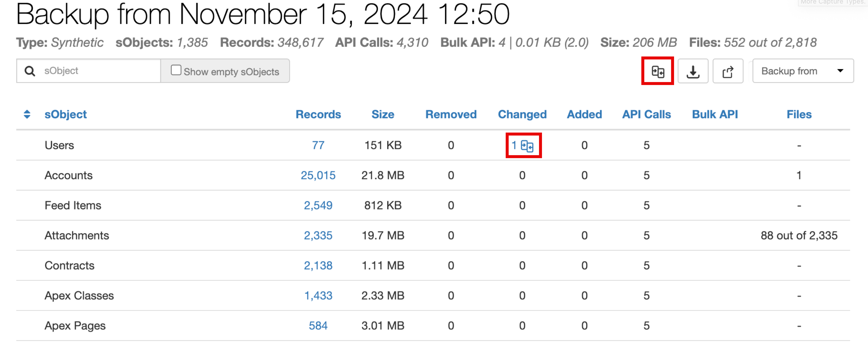
Task: Open Apex Classes records link 1,433
Action: [318, 295]
